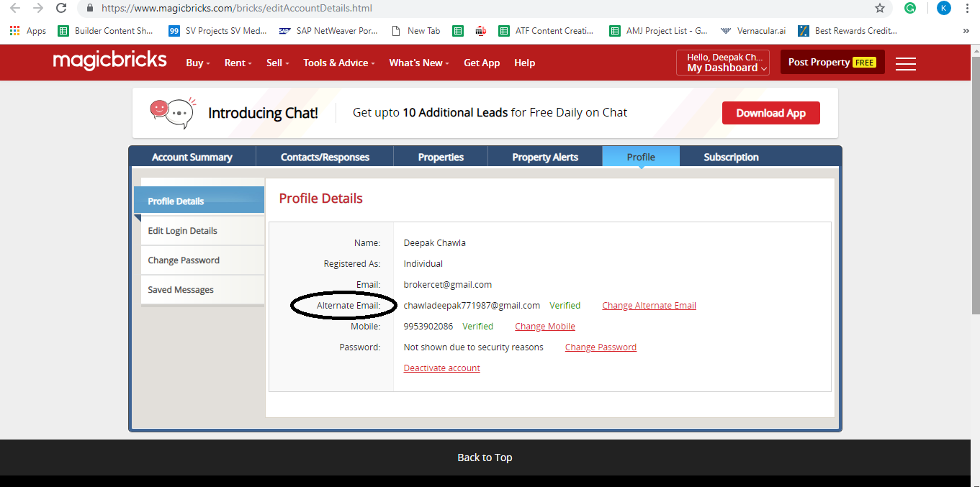This screenshot has height=487, width=980.
Task: Click the Post Property FREE button
Action: [x=832, y=63]
